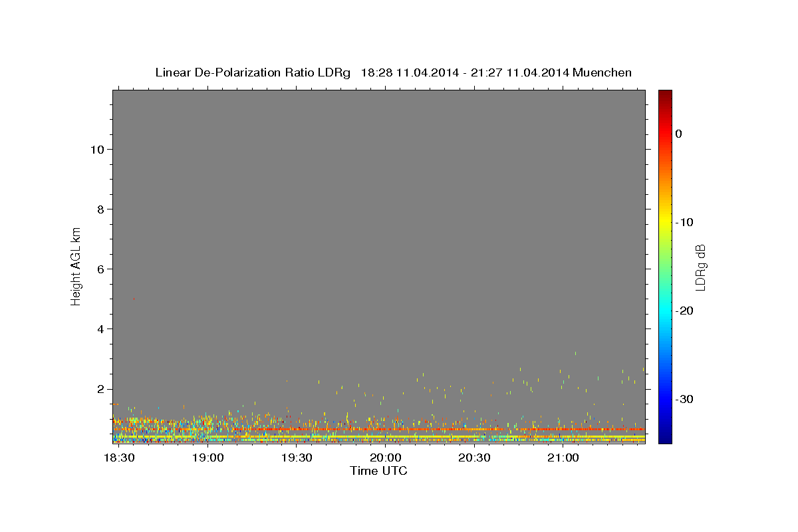Click the cyan -20 dB colorbar region
The image size is (798, 532).
coord(665,311)
